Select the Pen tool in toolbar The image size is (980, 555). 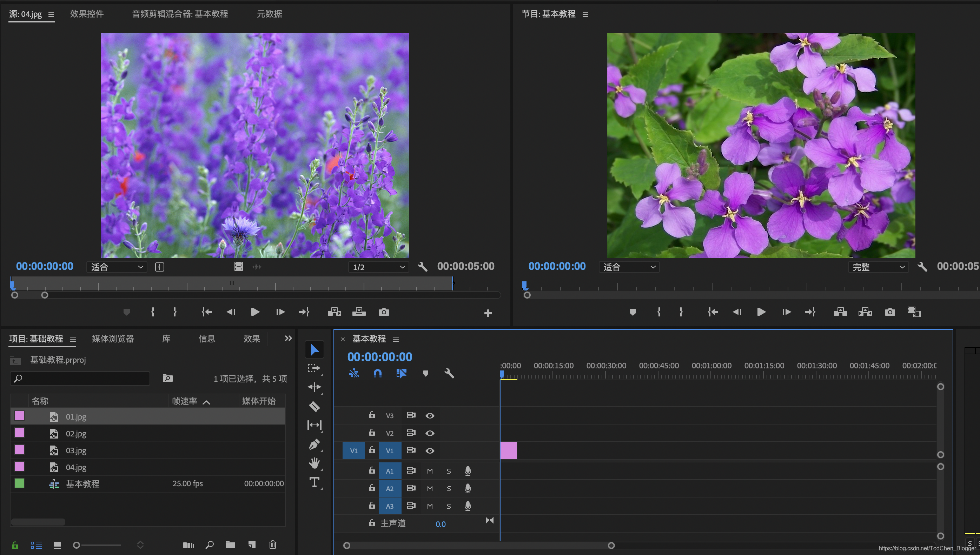[314, 444]
